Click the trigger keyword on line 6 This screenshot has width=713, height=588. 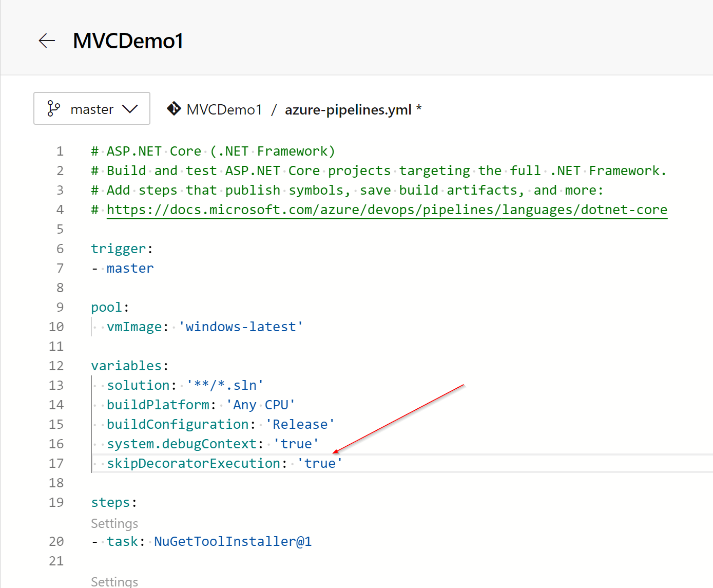click(118, 249)
